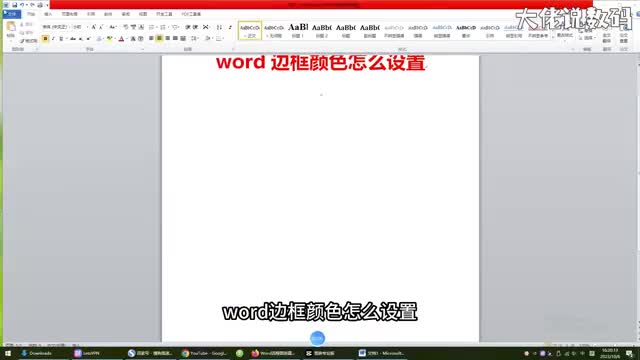The height and width of the screenshot is (360, 640).
Task: Decrease font size with Shrink Font
Action: [101, 27]
